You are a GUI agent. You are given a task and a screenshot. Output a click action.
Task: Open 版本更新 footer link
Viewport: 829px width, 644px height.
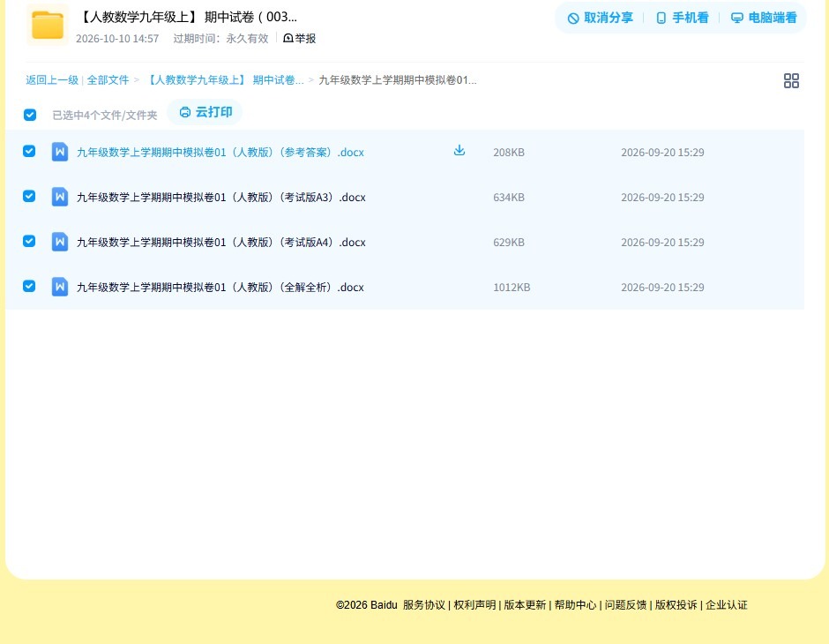[x=525, y=605]
